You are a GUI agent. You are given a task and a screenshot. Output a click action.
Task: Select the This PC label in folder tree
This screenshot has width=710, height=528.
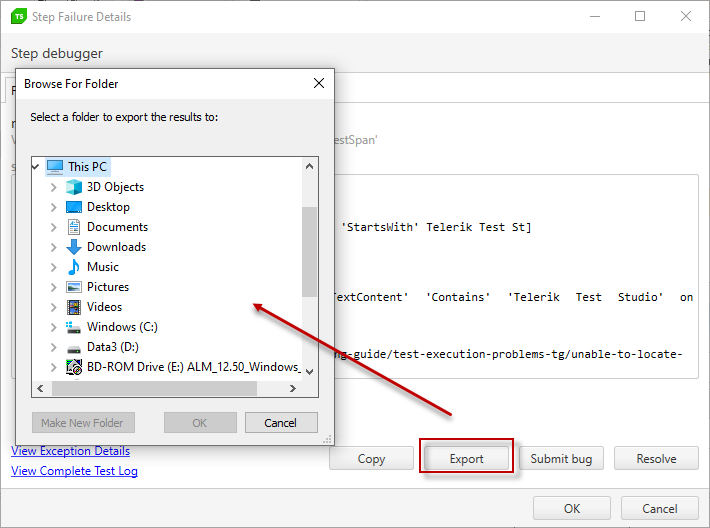(87, 167)
